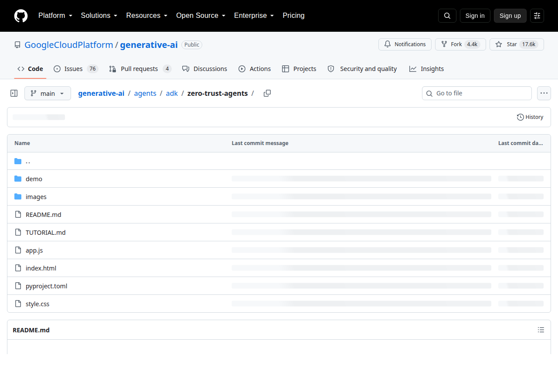
Task: Switch to the Projects tab
Action: [299, 69]
